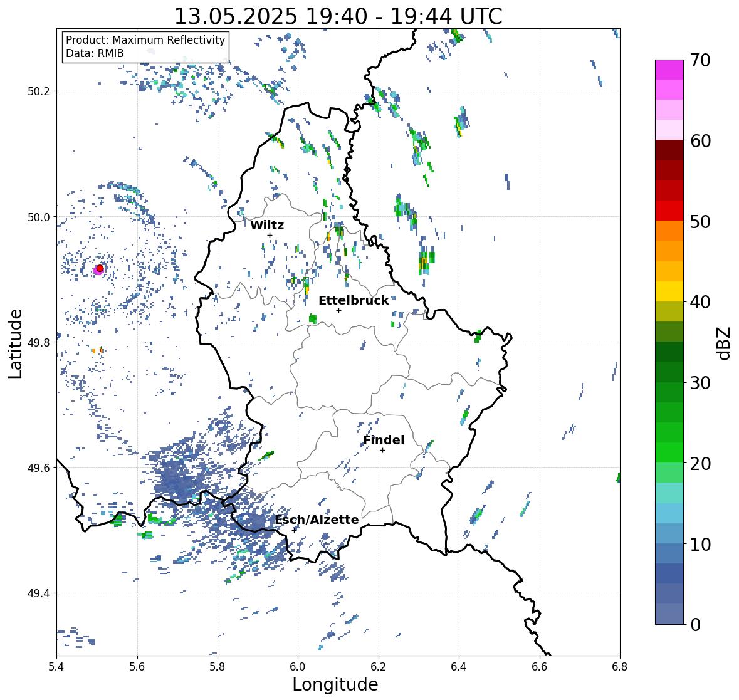Click the 6.0 longitude tick label

[x=298, y=666]
